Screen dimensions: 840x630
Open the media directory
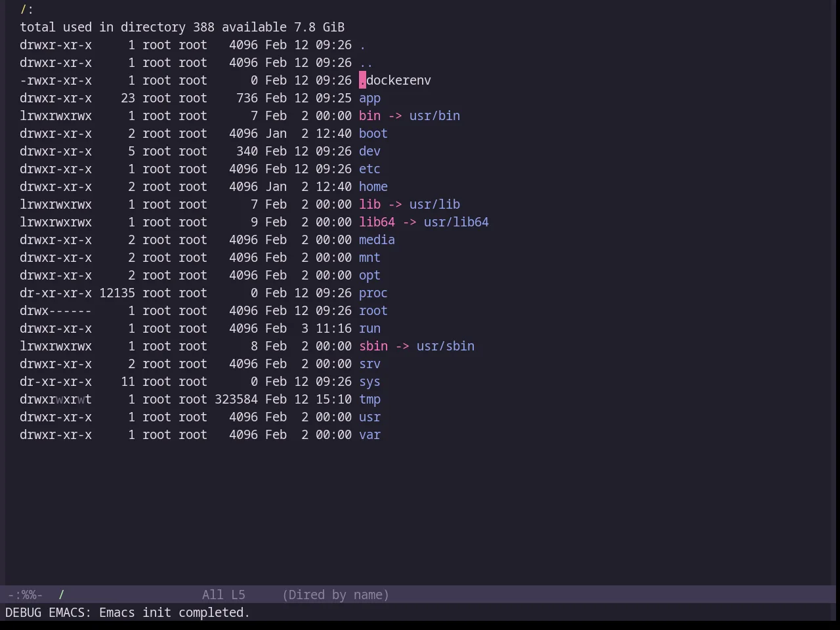click(x=377, y=240)
